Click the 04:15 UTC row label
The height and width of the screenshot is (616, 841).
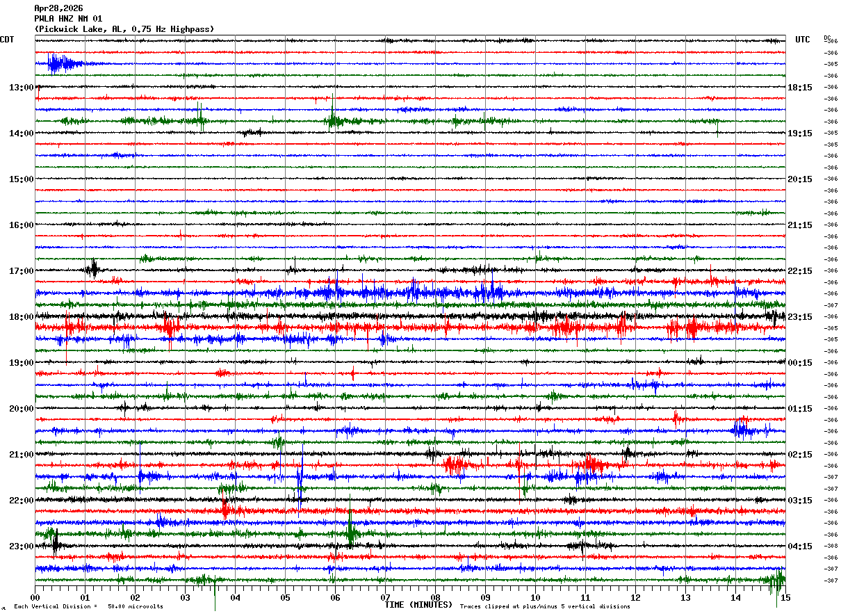click(x=800, y=546)
